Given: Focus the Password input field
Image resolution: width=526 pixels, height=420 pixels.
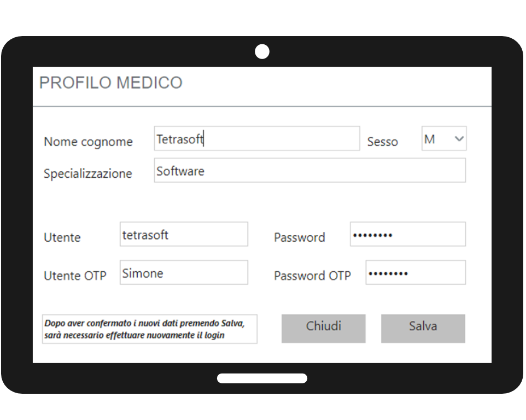Looking at the screenshot, I should [407, 234].
